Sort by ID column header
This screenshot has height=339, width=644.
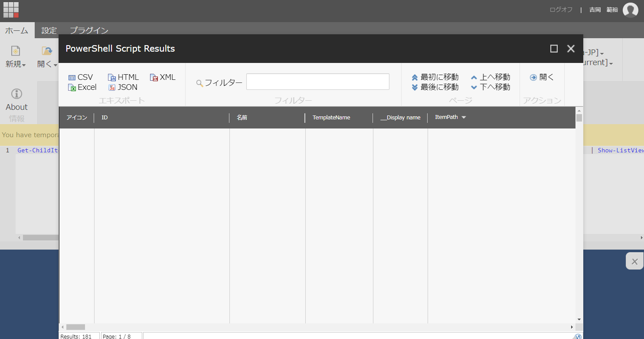[x=105, y=118]
